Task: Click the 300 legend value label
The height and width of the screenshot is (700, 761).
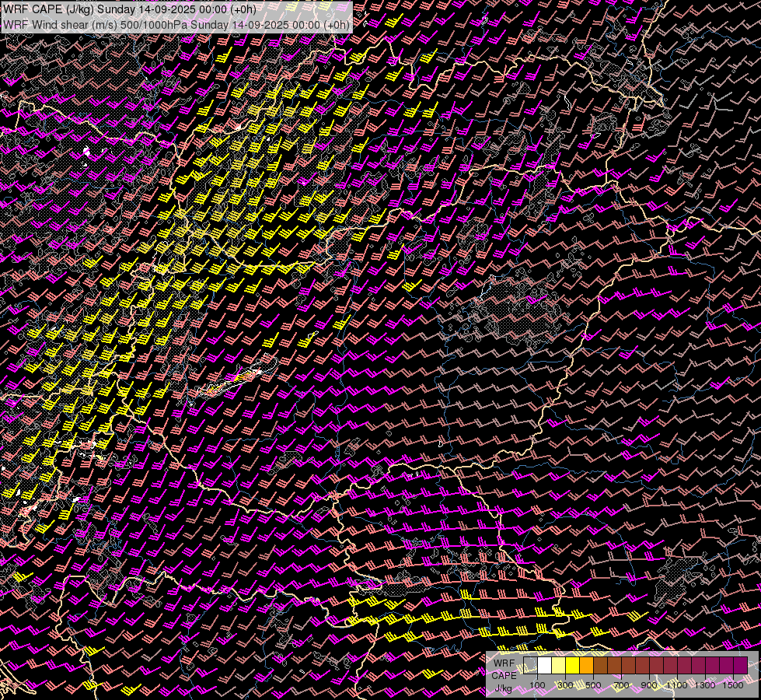Action: (565, 685)
